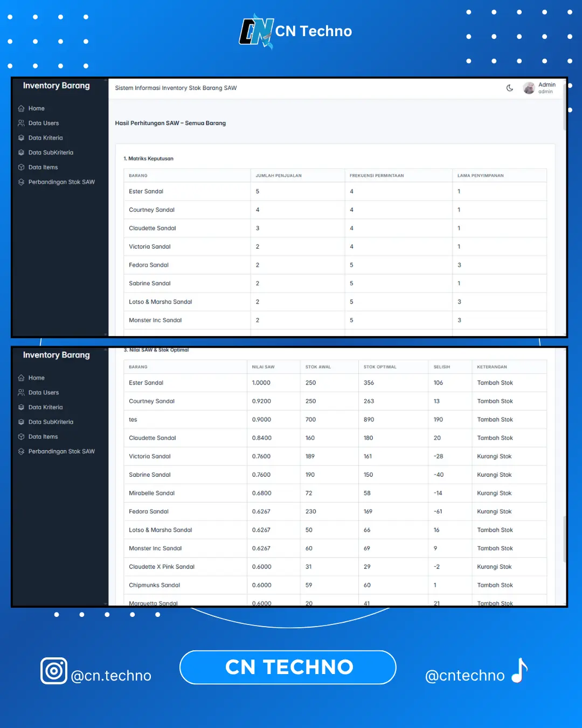582x728 pixels.
Task: Click Data SubKriteria icon in upper sidebar
Action: (x=21, y=153)
